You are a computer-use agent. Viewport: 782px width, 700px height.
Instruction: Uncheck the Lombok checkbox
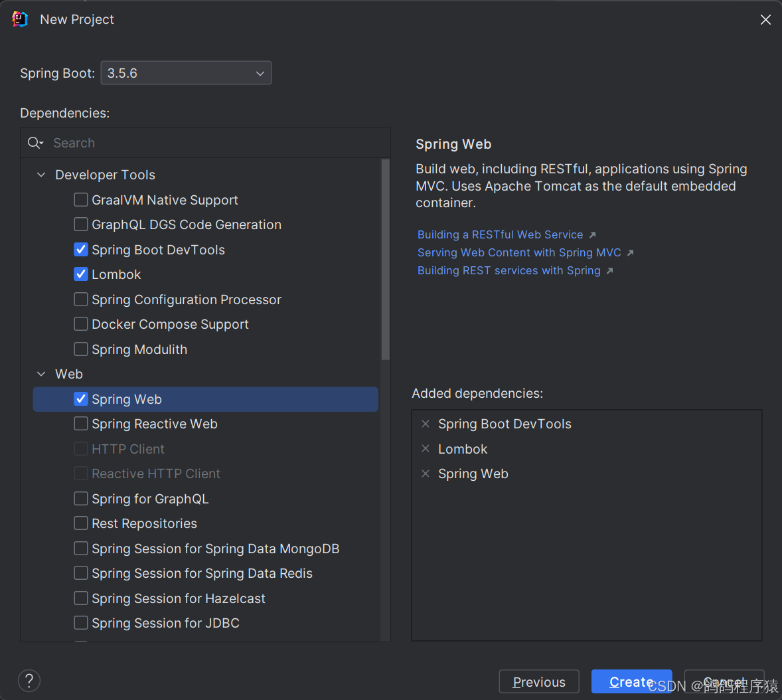point(81,274)
